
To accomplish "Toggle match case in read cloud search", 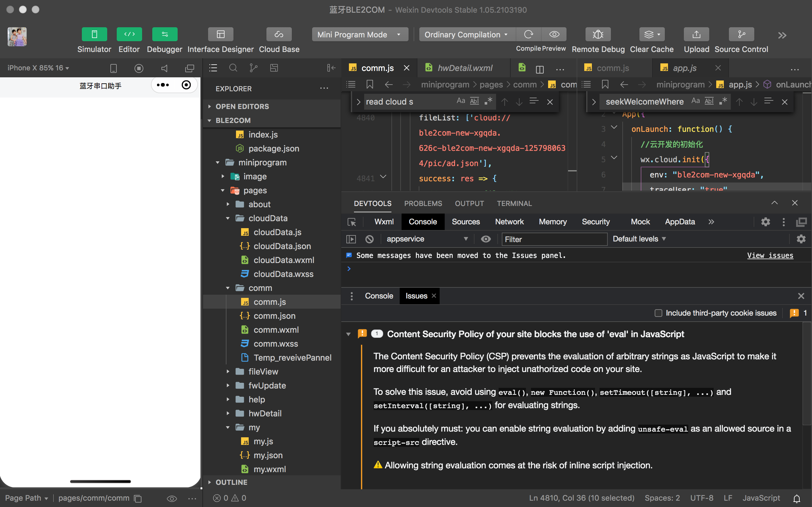I will [x=460, y=101].
